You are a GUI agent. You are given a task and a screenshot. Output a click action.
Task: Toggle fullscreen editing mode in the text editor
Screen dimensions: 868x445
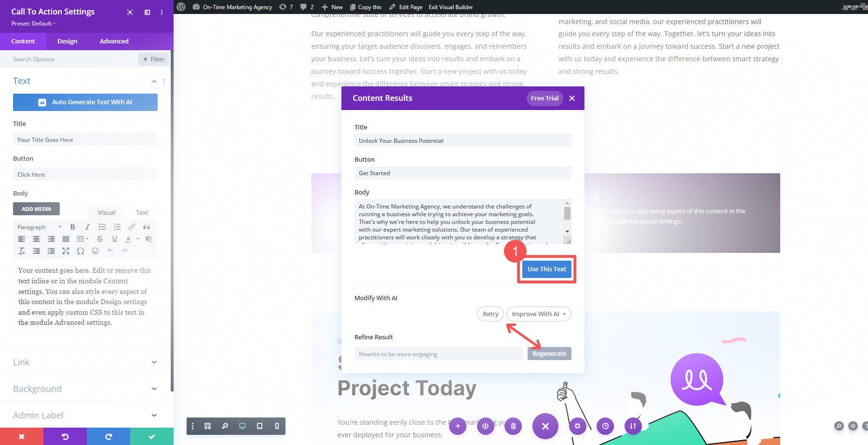click(66, 250)
